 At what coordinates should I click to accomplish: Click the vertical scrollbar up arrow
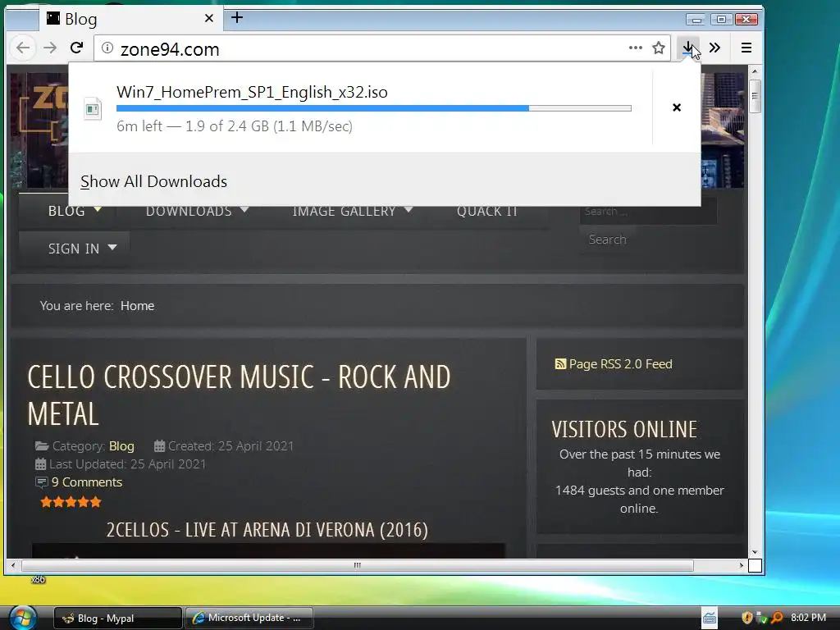(755, 71)
